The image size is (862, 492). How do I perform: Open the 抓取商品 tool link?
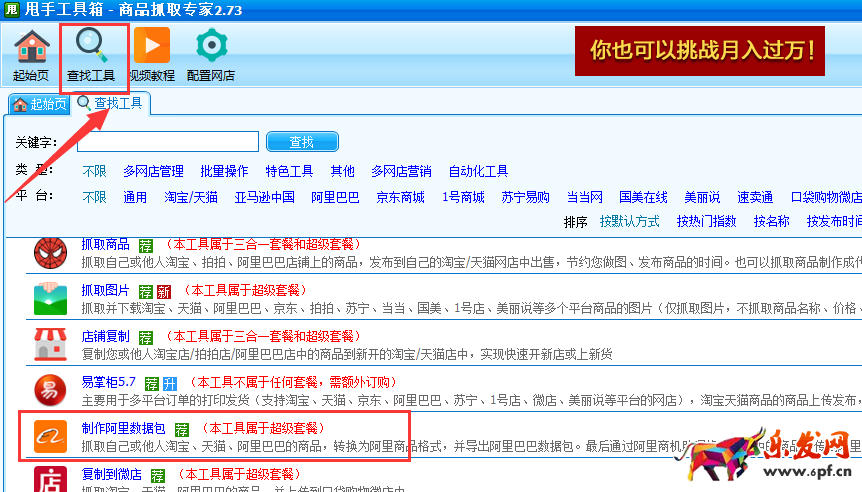tap(106, 244)
